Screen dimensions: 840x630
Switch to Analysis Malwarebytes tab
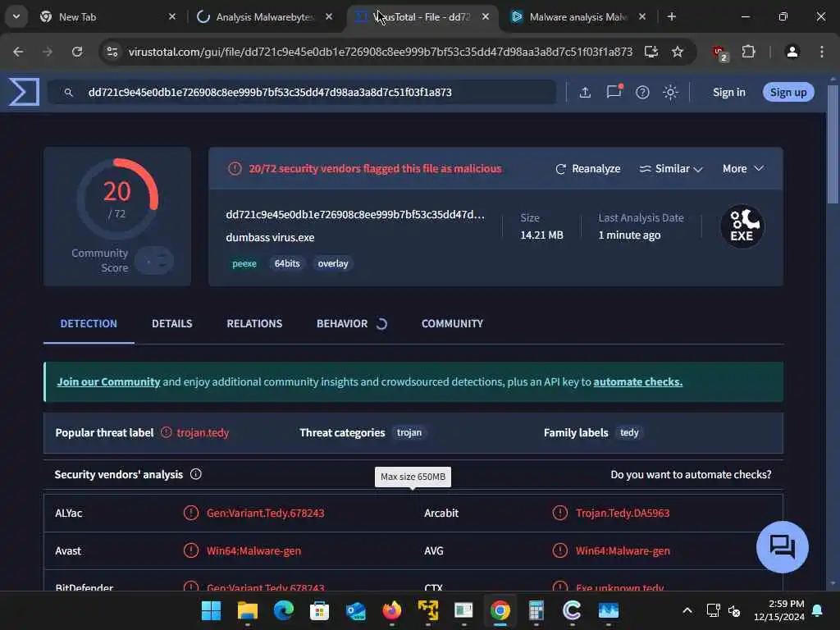tap(265, 17)
